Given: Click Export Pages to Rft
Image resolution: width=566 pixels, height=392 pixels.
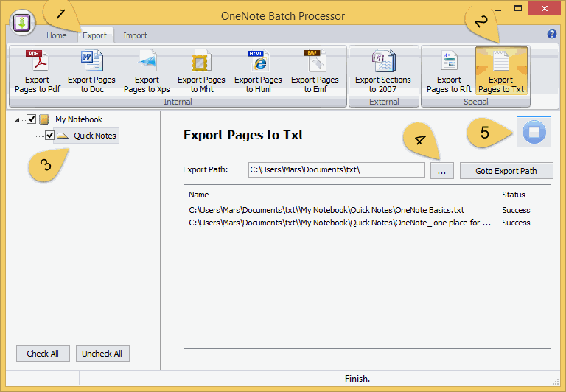Looking at the screenshot, I should 449,71.
